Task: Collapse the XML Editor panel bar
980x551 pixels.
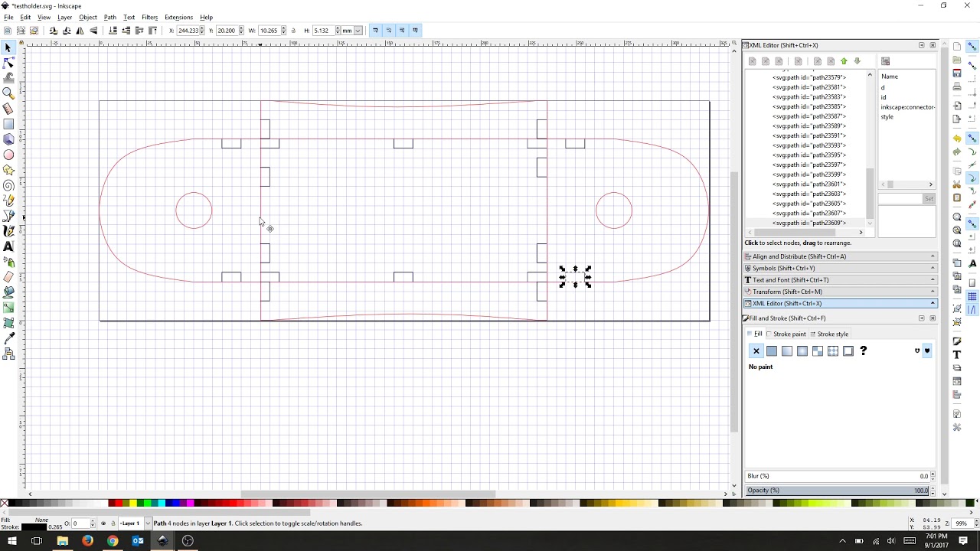Action: coord(841,304)
